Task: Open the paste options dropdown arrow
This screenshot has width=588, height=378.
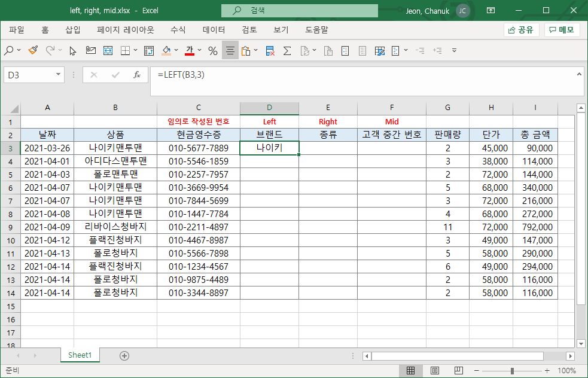Action: click(x=256, y=50)
